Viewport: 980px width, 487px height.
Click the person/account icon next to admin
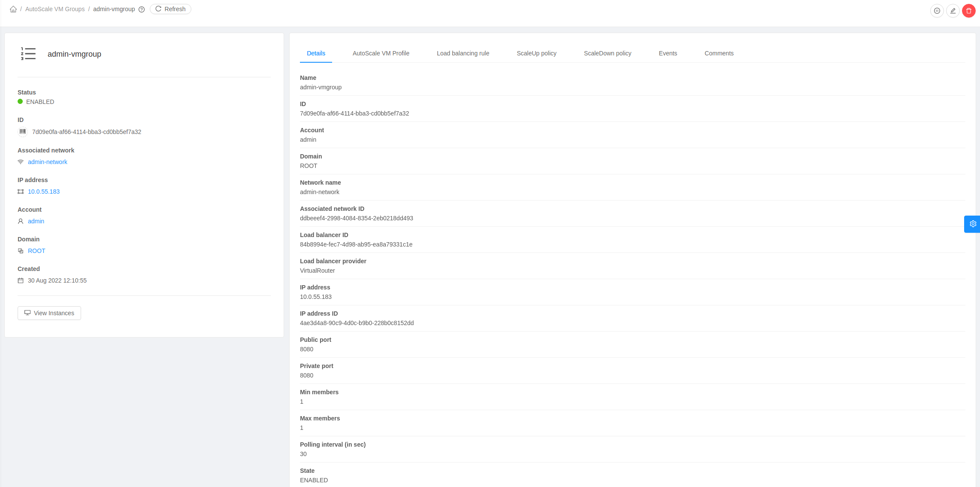pos(21,221)
